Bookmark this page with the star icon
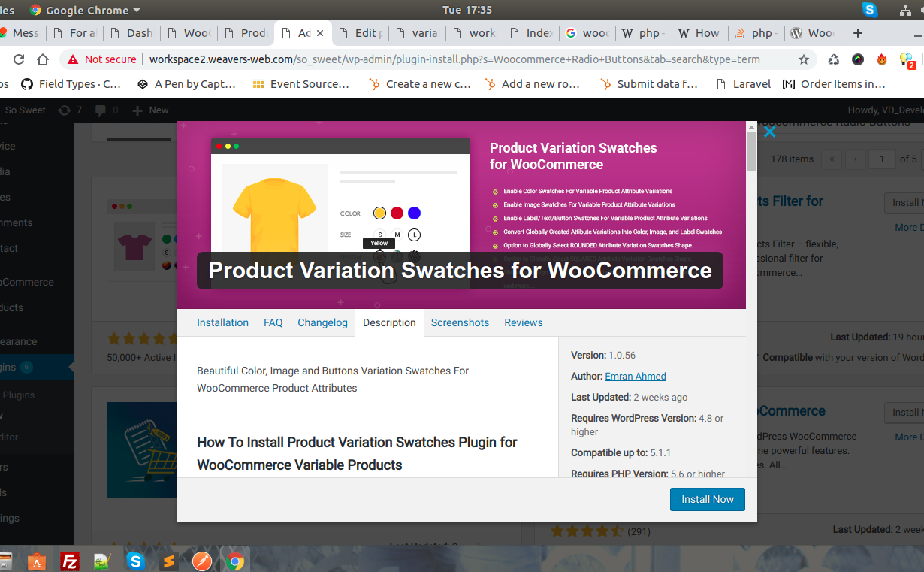This screenshot has height=572, width=924. 804,59
